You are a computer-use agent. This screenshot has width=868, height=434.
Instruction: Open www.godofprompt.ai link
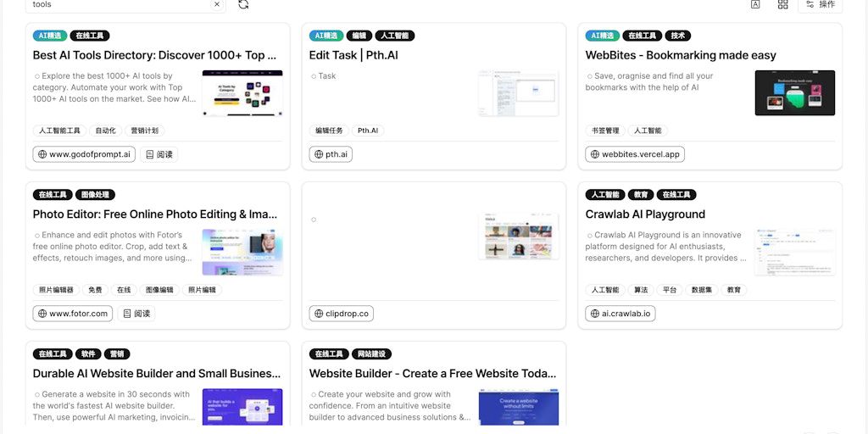84,154
